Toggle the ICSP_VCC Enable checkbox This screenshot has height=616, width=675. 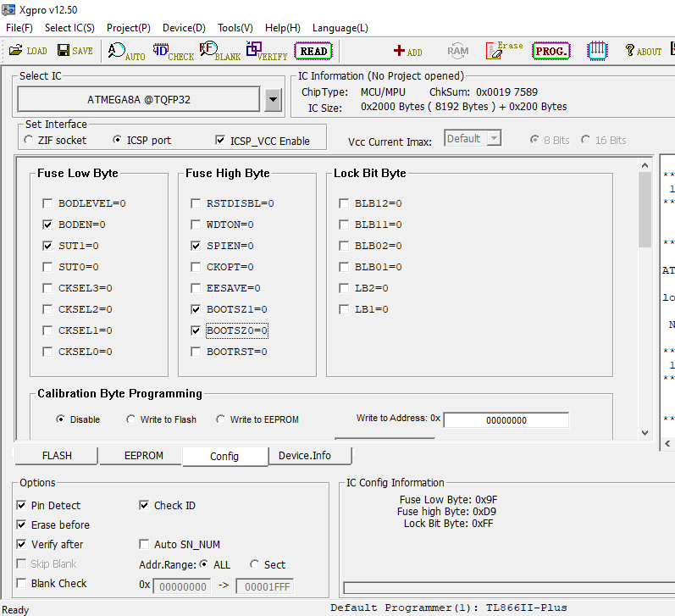(221, 141)
